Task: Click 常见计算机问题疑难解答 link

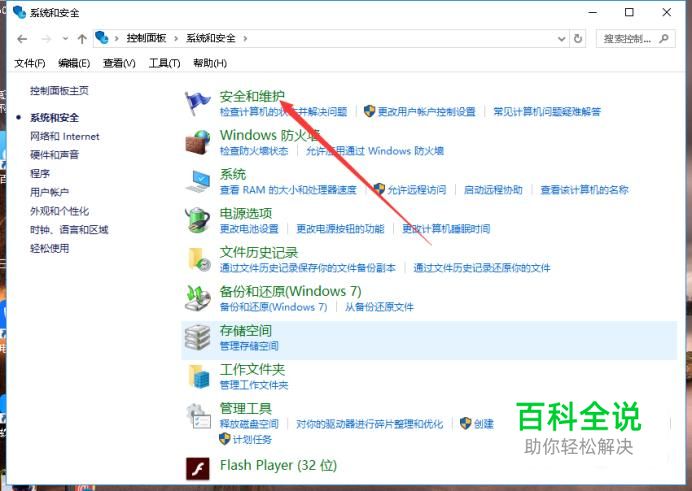Action: 547,112
